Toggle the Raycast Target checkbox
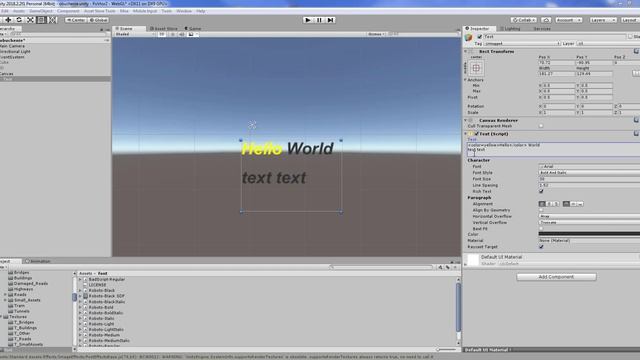This screenshot has width=640, height=360. [541, 247]
